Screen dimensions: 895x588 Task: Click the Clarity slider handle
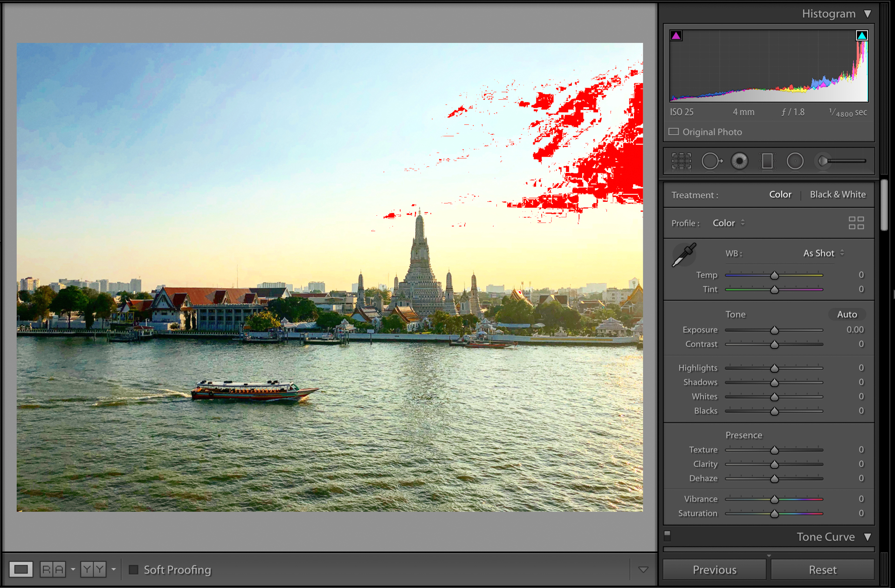click(774, 465)
